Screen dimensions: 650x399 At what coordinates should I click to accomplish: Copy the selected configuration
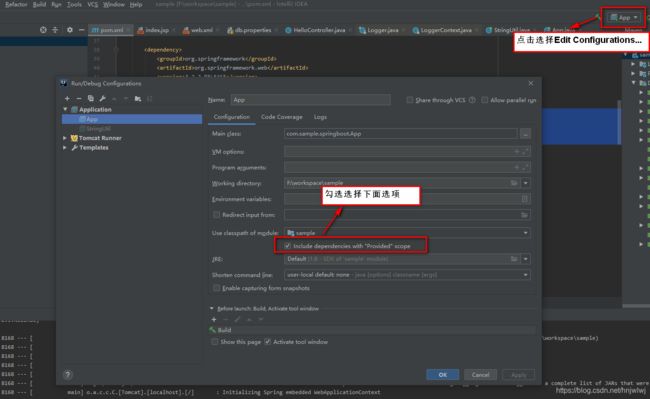(x=90, y=99)
